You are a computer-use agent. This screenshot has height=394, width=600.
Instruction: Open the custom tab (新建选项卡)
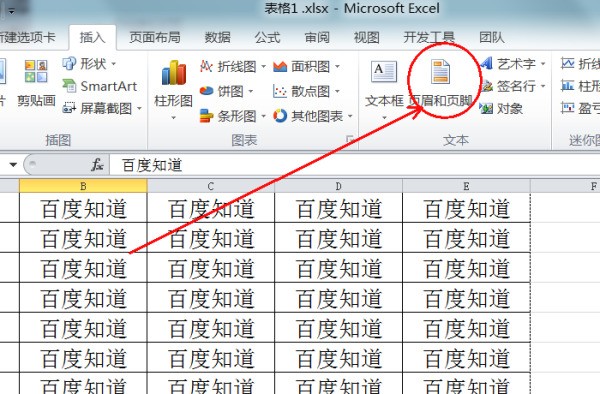pyautogui.click(x=28, y=37)
